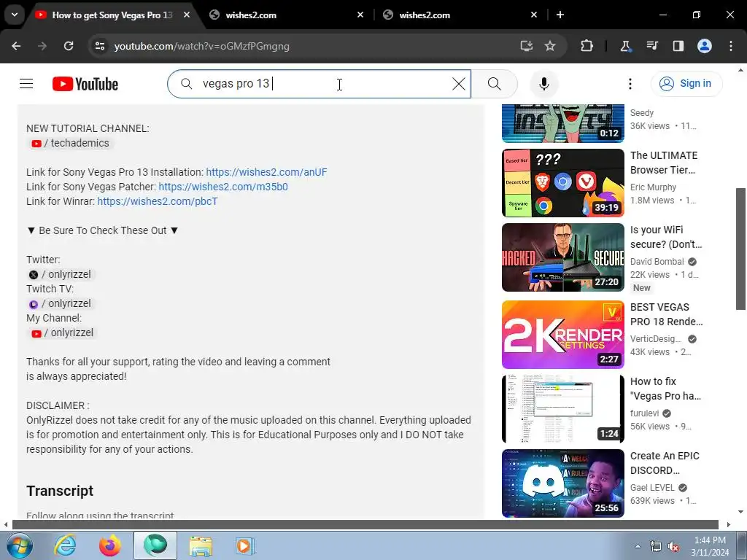Click the Transcript heading

60,491
